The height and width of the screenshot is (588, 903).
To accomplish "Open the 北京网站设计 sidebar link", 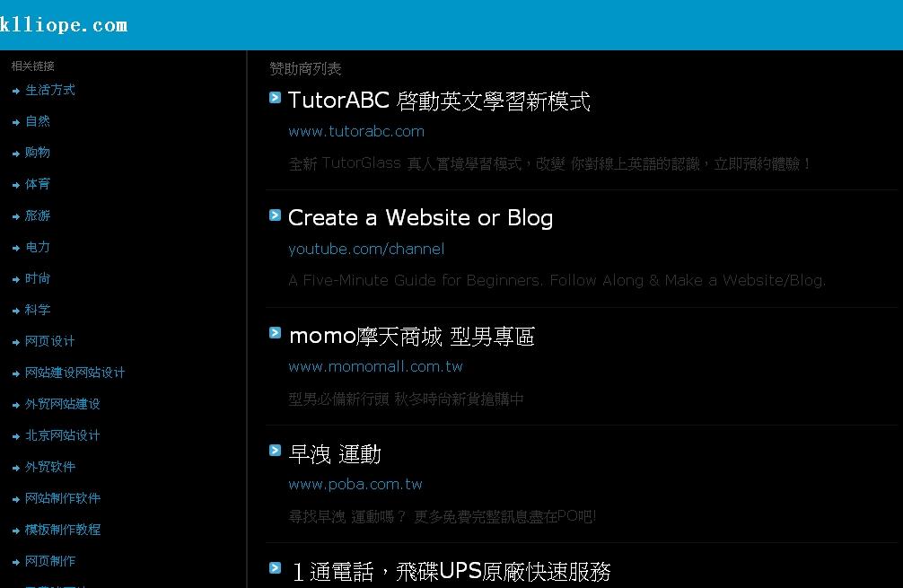I will (63, 435).
